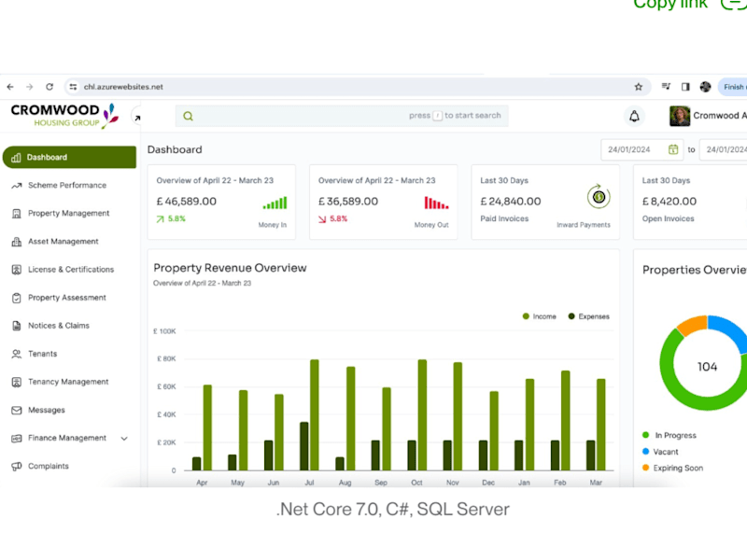Expand the Finance Management chevron
The height and width of the screenshot is (560, 747).
(124, 439)
